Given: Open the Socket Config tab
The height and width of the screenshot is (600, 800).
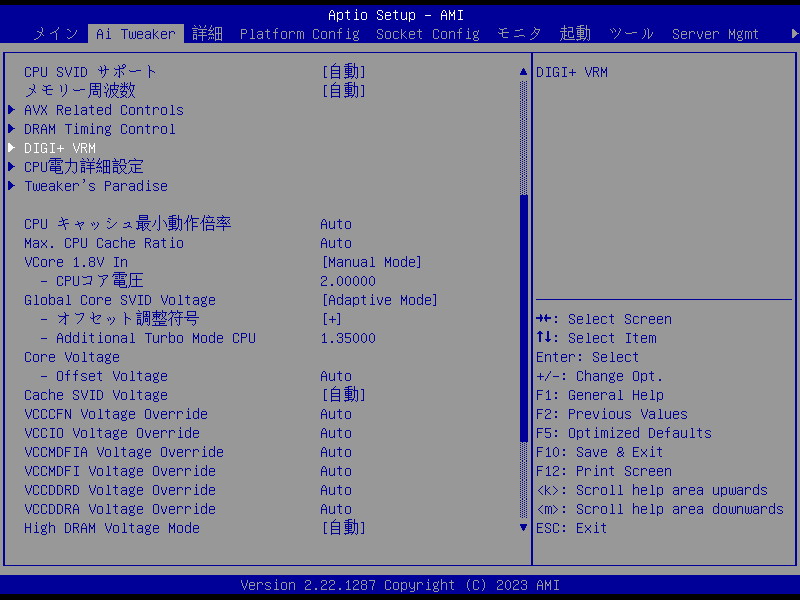Looking at the screenshot, I should [x=428, y=34].
